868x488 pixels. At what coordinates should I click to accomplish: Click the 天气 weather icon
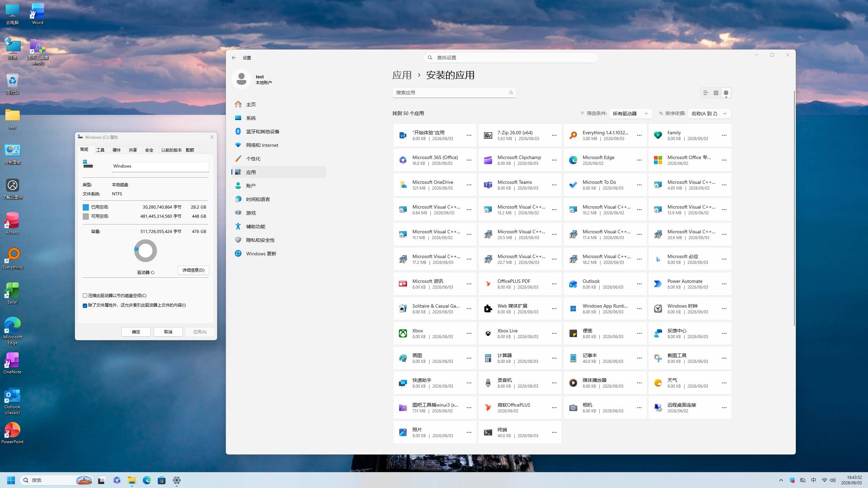pyautogui.click(x=658, y=383)
